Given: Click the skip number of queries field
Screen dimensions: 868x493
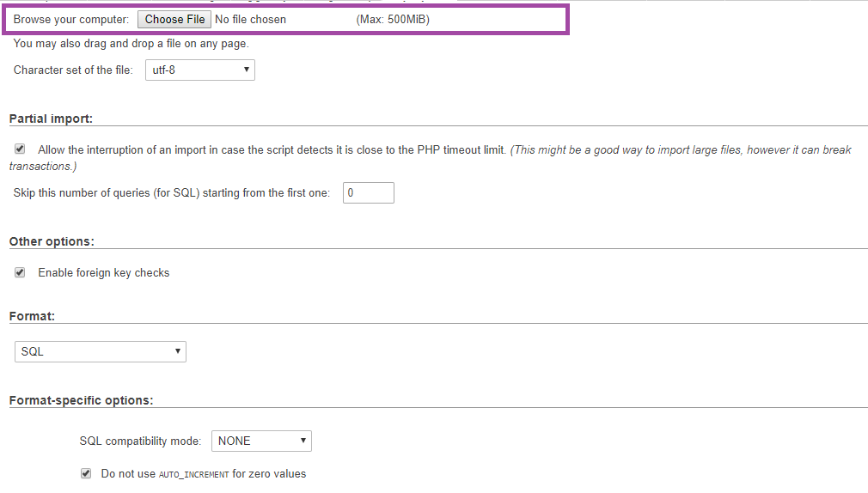Looking at the screenshot, I should pos(368,193).
